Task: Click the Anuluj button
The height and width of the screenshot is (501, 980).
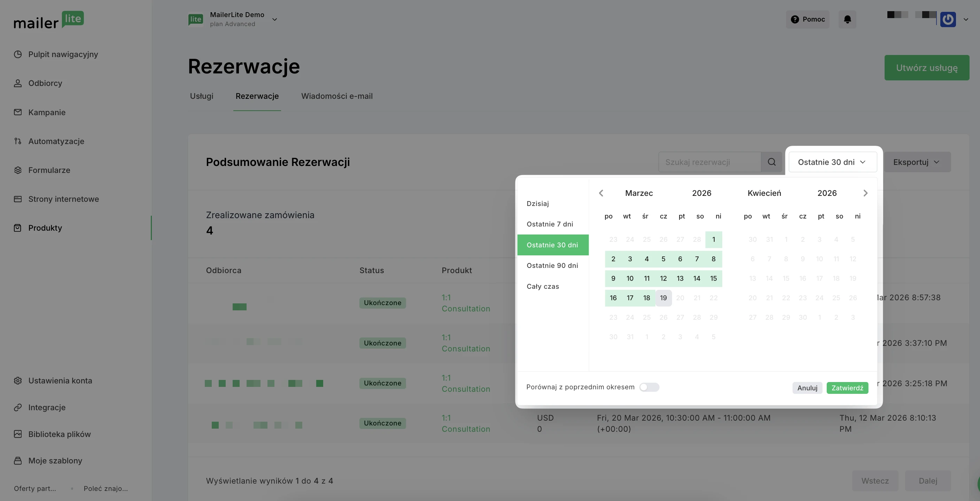Action: 807,388
